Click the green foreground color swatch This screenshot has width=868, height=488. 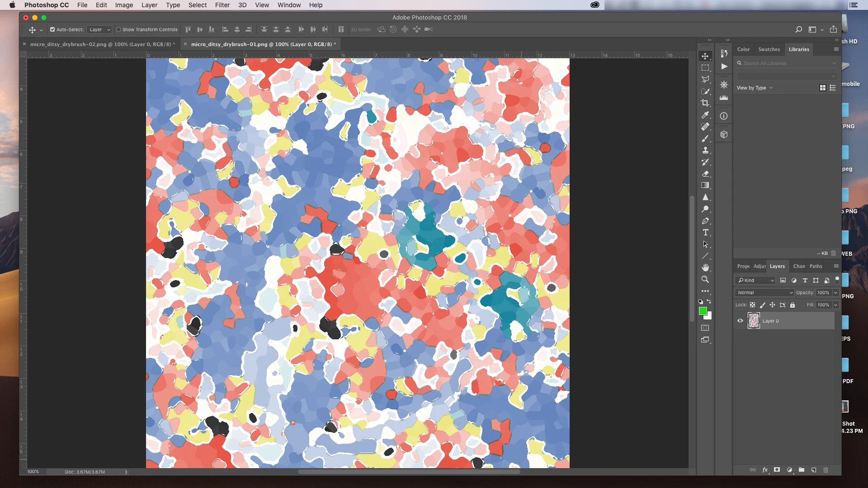703,311
